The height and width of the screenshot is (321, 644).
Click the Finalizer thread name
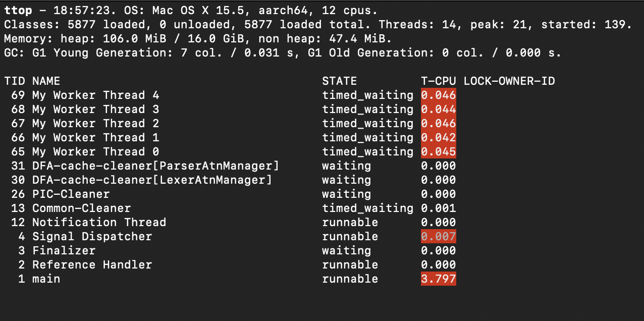(x=64, y=251)
